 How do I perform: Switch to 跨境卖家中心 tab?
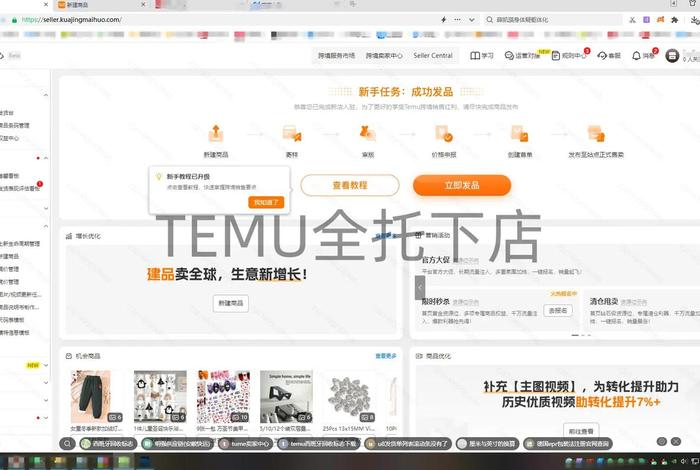[x=384, y=56]
